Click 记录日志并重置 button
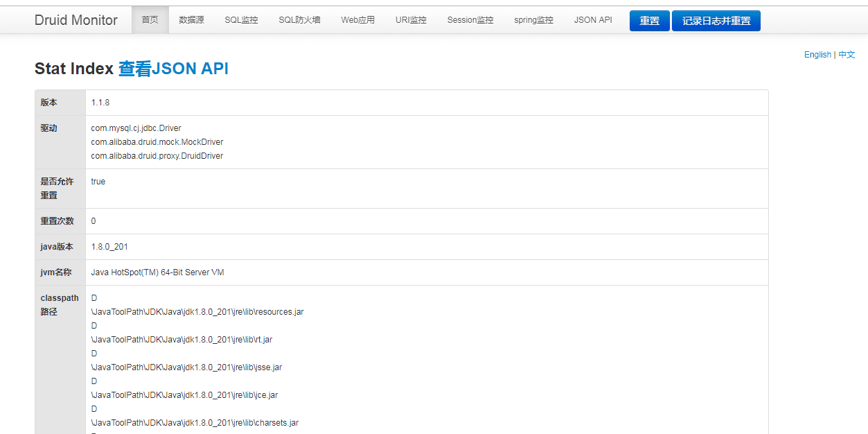The image size is (868, 434). (716, 21)
